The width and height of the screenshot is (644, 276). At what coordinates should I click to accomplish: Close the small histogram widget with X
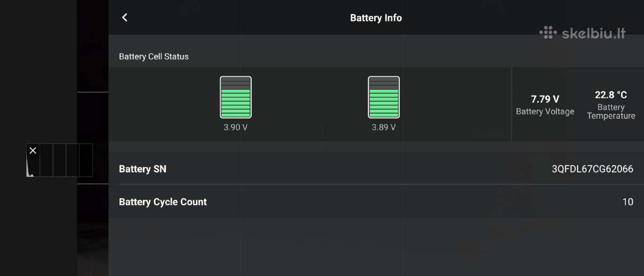click(x=33, y=150)
